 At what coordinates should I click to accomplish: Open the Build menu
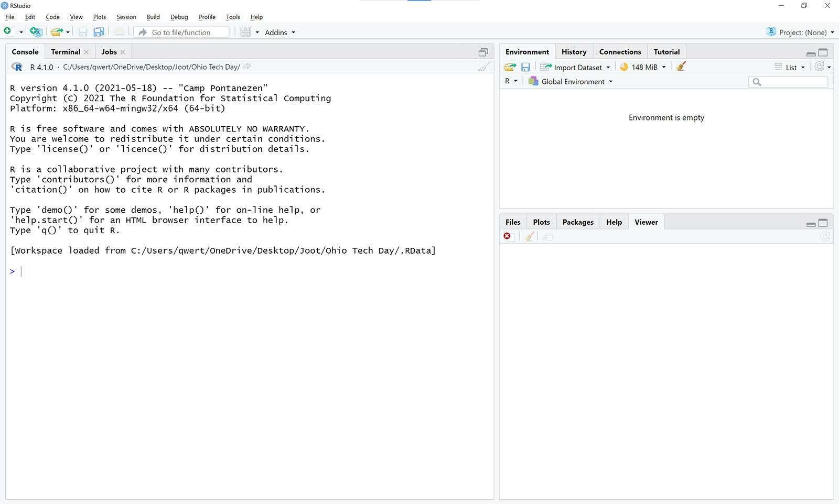point(153,17)
